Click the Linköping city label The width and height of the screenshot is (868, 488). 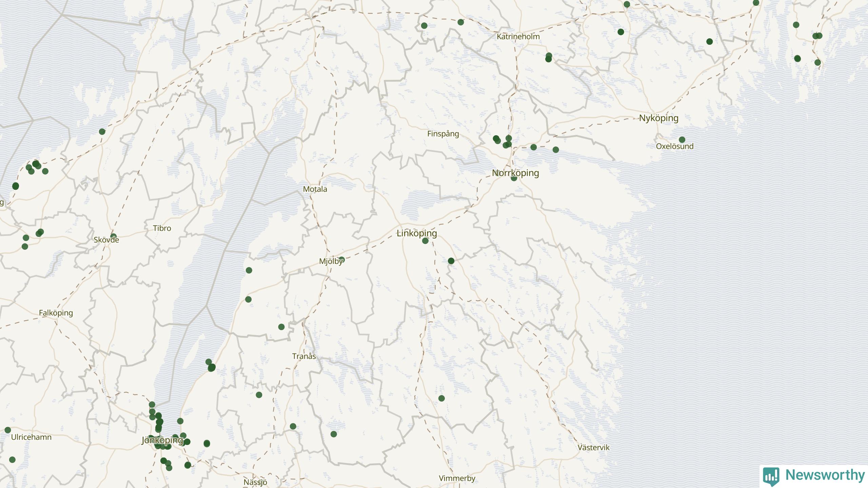click(x=417, y=233)
